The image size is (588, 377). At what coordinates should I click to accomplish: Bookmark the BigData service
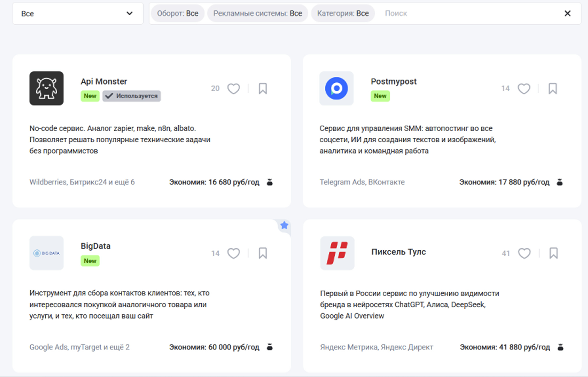click(263, 253)
